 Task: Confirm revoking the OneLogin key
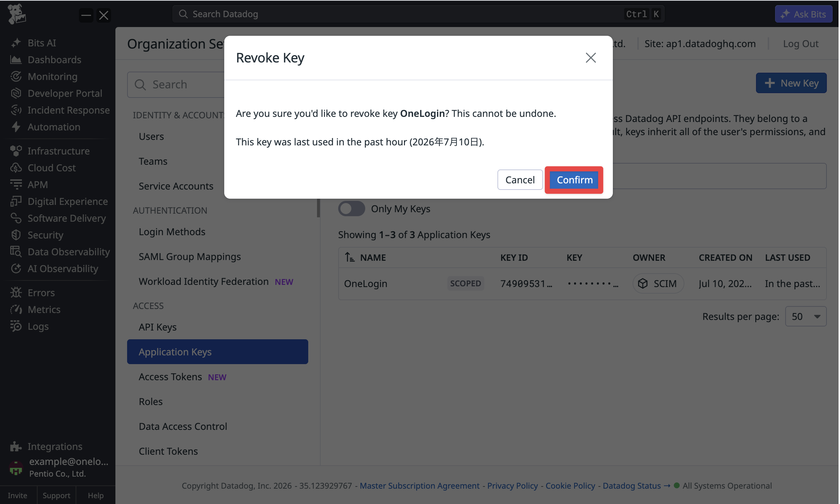pos(574,180)
